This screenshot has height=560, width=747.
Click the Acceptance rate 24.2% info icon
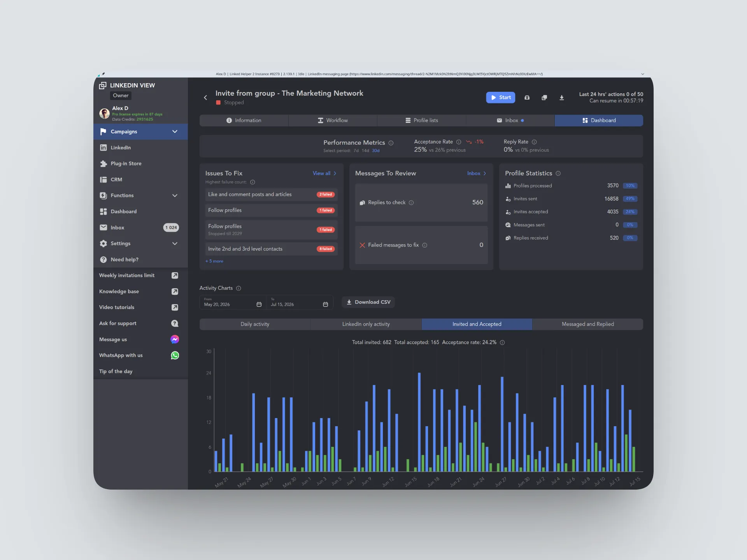[x=502, y=343]
